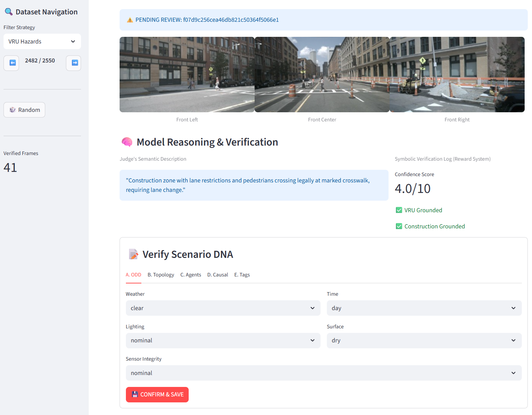This screenshot has height=415, width=532.
Task: Open the Time dropdown showing day
Action: [424, 308]
